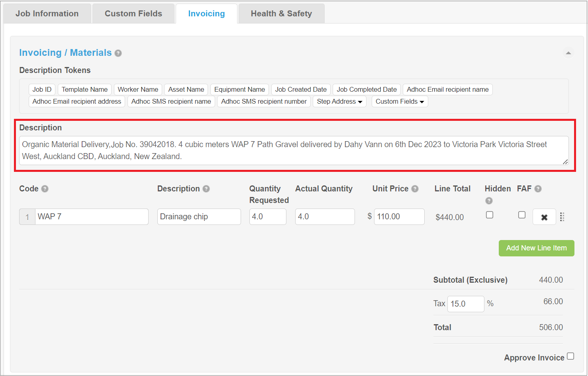Image resolution: width=588 pixels, height=376 pixels.
Task: Click help icon next to Unit Price
Action: pyautogui.click(x=415, y=189)
